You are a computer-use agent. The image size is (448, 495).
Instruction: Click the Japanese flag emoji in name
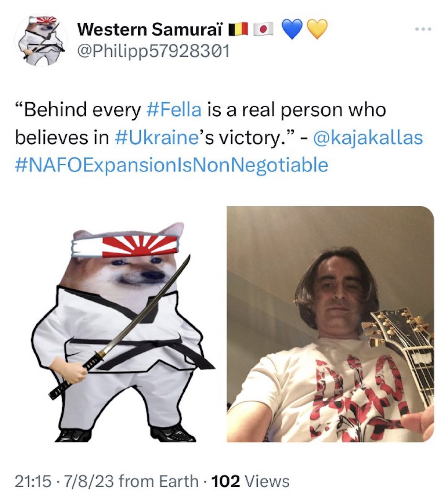264,29
